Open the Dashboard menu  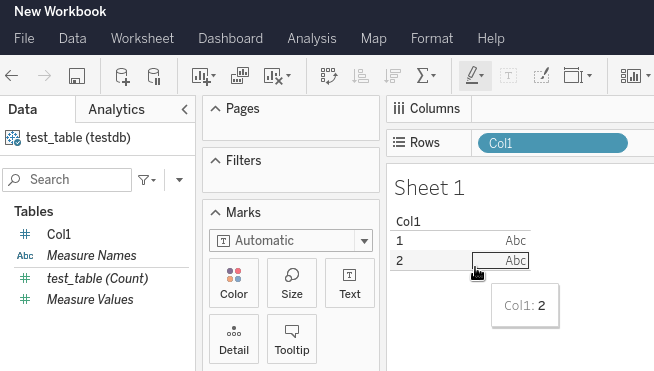click(x=230, y=38)
